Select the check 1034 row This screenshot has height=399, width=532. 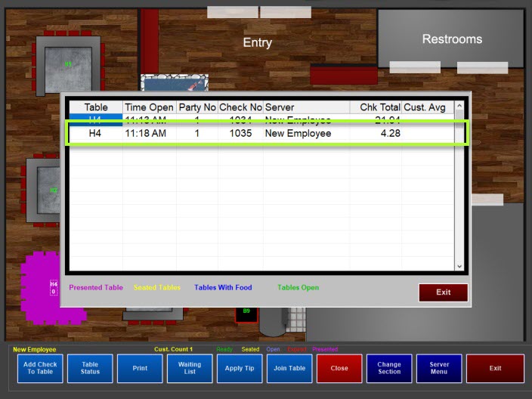coord(261,119)
